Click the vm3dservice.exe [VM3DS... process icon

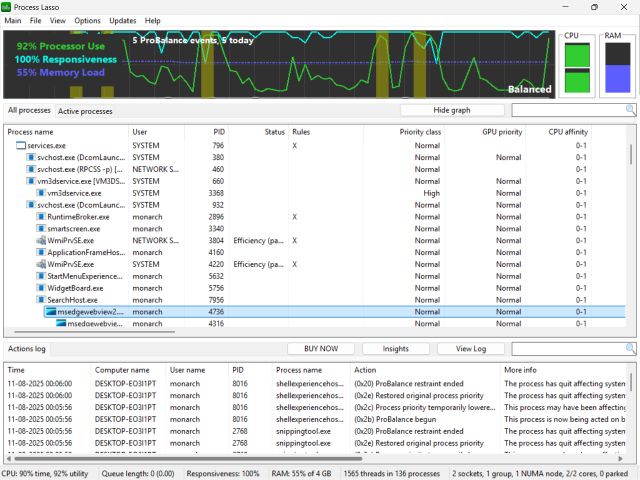click(31, 181)
